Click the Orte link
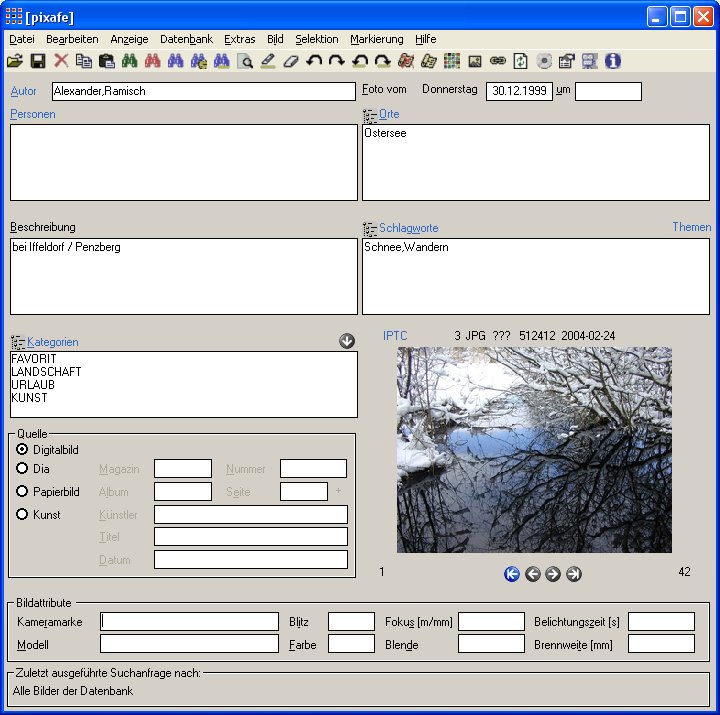 (389, 114)
